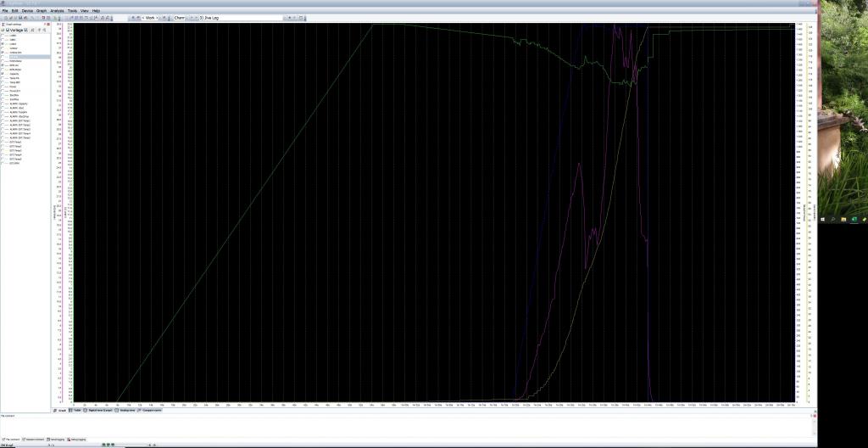868x448 pixels.
Task: Close the Graph settings panel
Action: pyautogui.click(x=47, y=24)
